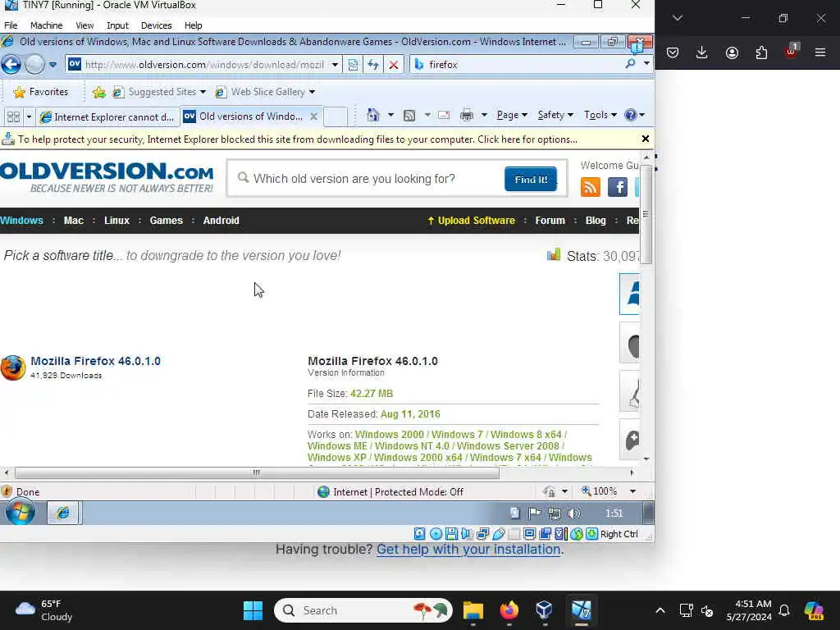The image size is (840, 630).
Task: Open Page dropdown menu
Action: [x=512, y=115]
